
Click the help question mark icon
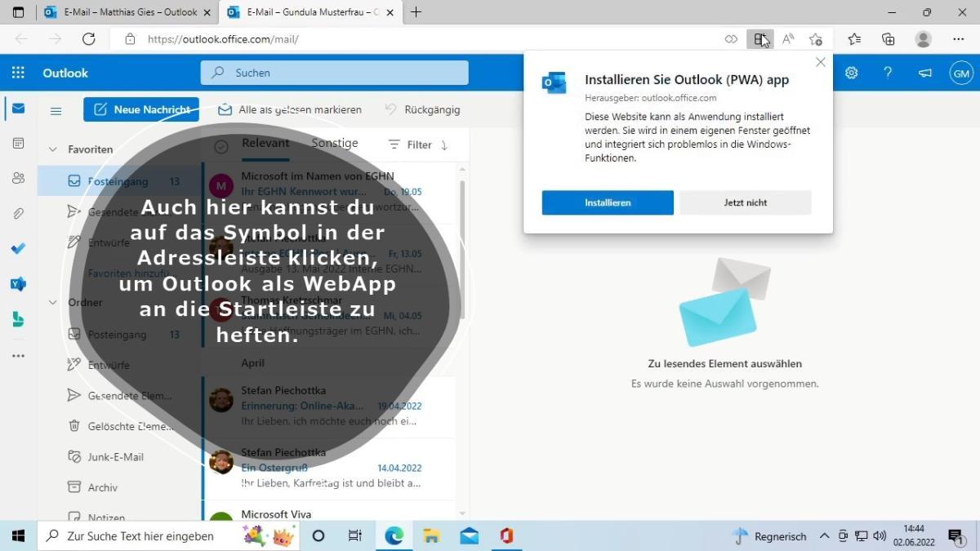click(x=888, y=73)
